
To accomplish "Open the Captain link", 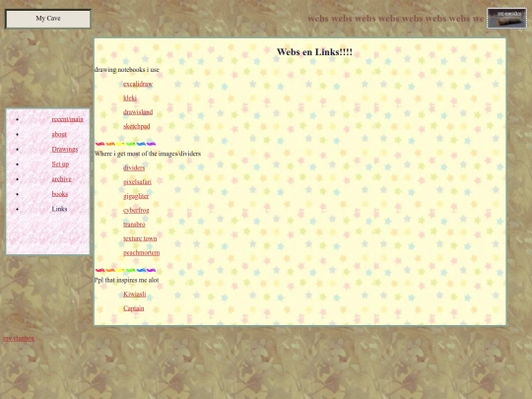I will pyautogui.click(x=133, y=308).
